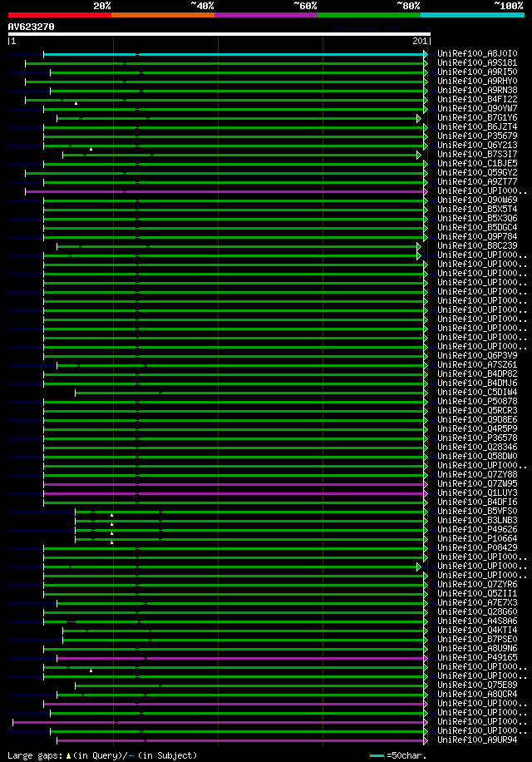Select the UniRef100_P49626 label
532x762 pixels.
click(477, 529)
